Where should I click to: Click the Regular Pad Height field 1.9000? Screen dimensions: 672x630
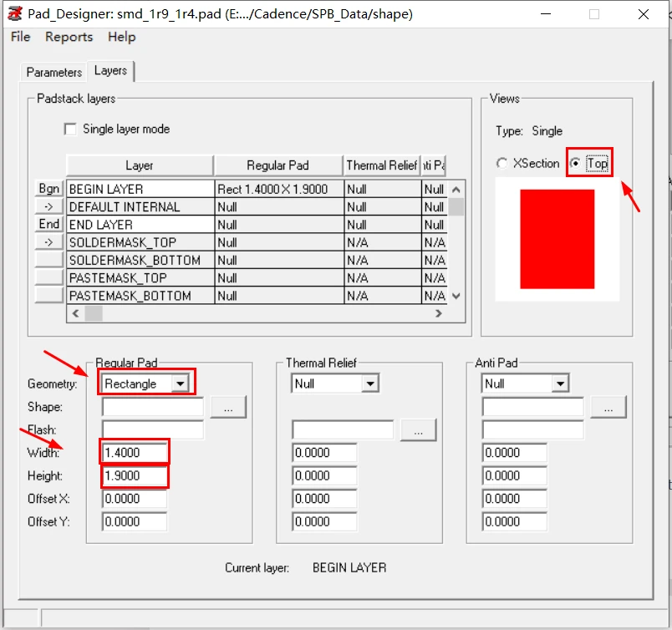click(x=135, y=475)
